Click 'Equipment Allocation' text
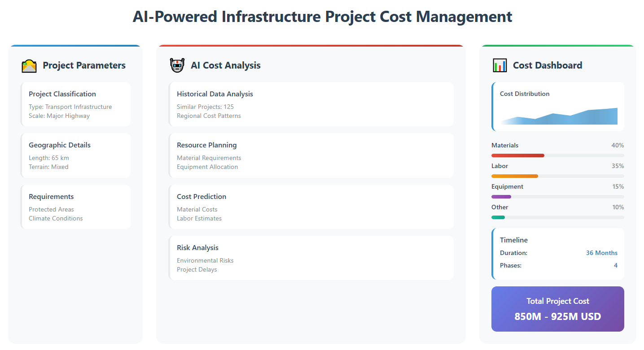This screenshot has width=644, height=350. [x=207, y=167]
